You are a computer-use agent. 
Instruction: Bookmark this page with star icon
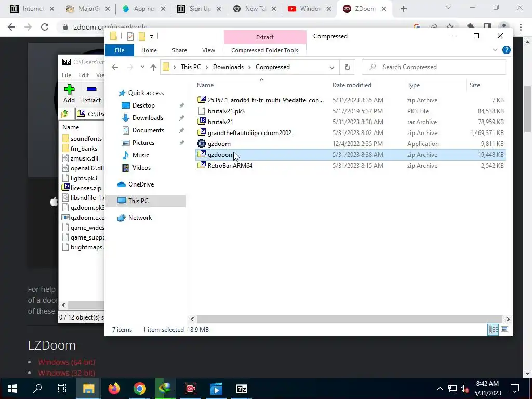click(x=450, y=27)
